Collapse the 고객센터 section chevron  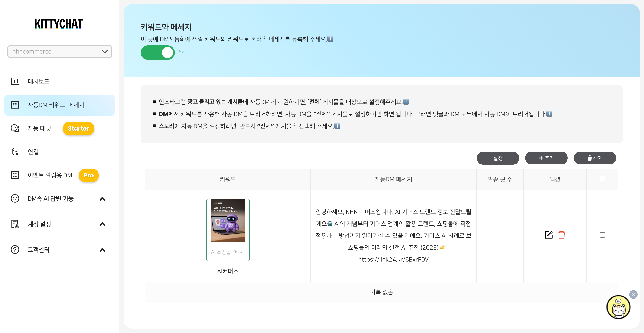pos(102,250)
